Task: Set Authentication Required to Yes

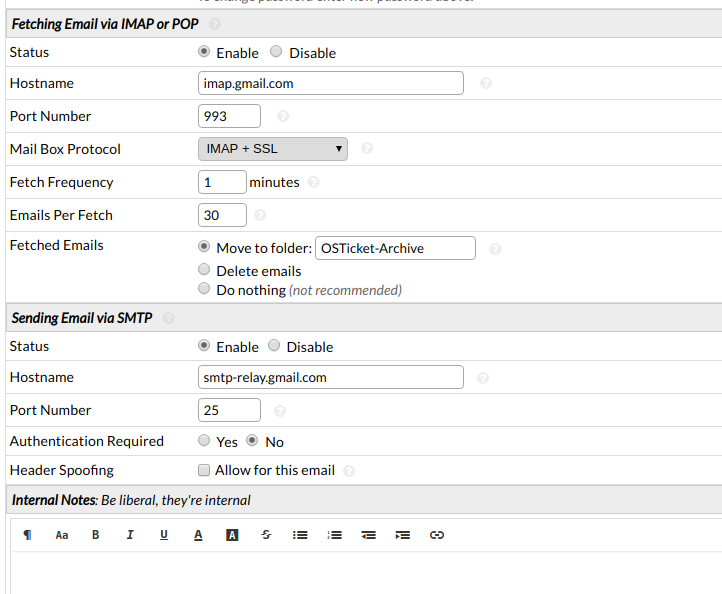Action: [205, 440]
